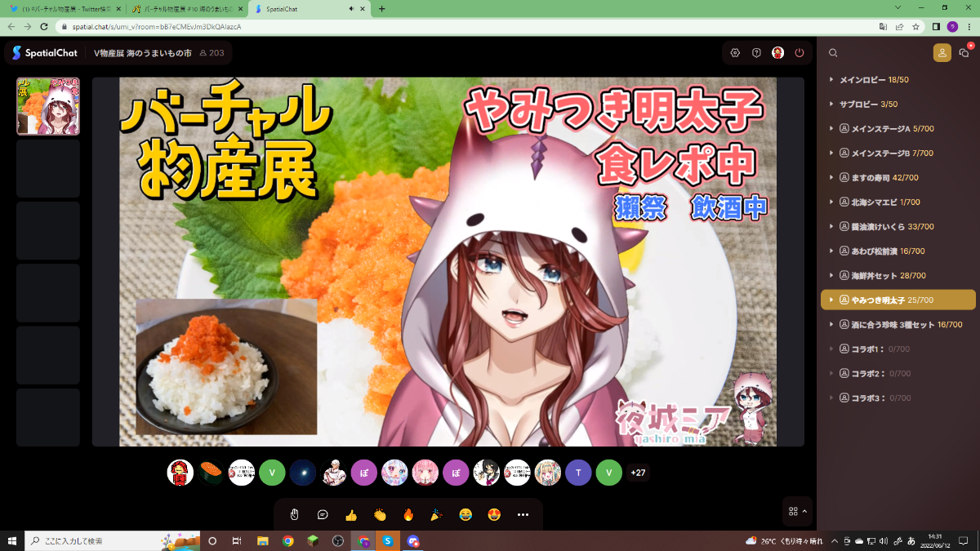Click the purple T participant avatar
The image size is (980, 551).
(578, 473)
